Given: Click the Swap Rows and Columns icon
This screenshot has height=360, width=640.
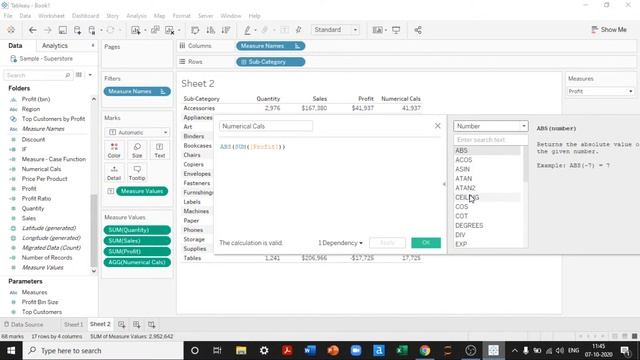Looking at the screenshot, I should [195, 30].
